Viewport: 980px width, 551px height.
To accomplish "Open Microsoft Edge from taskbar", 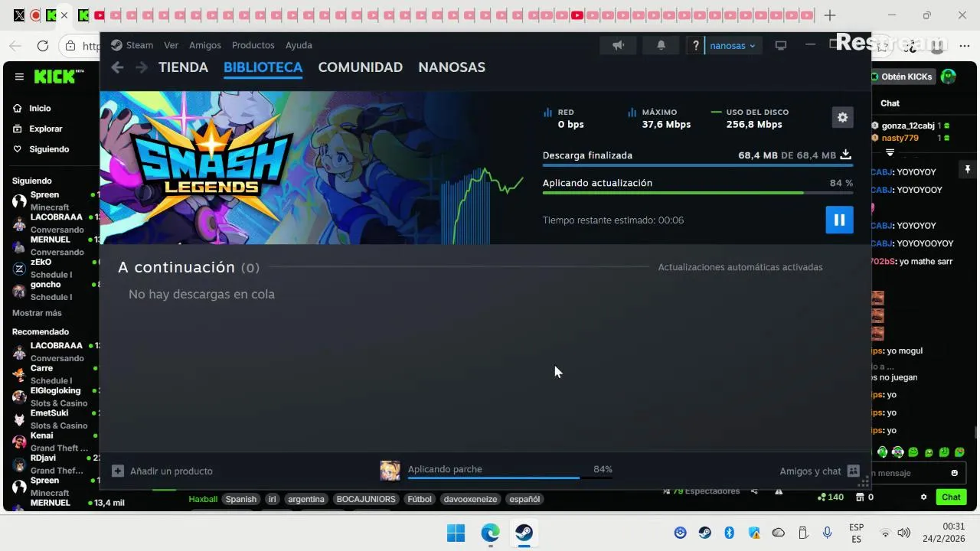I will pyautogui.click(x=490, y=533).
